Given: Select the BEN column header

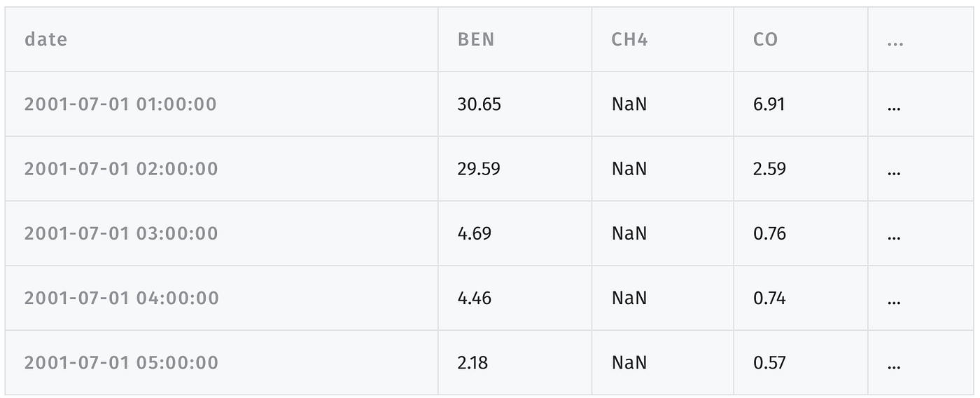Looking at the screenshot, I should point(476,39).
